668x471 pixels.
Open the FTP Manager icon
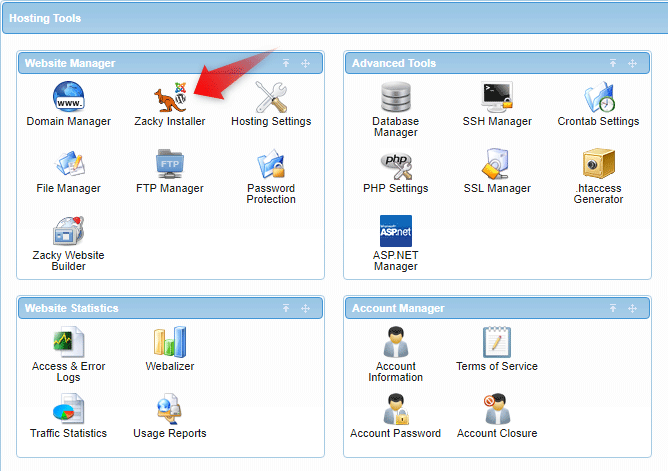[x=169, y=165]
